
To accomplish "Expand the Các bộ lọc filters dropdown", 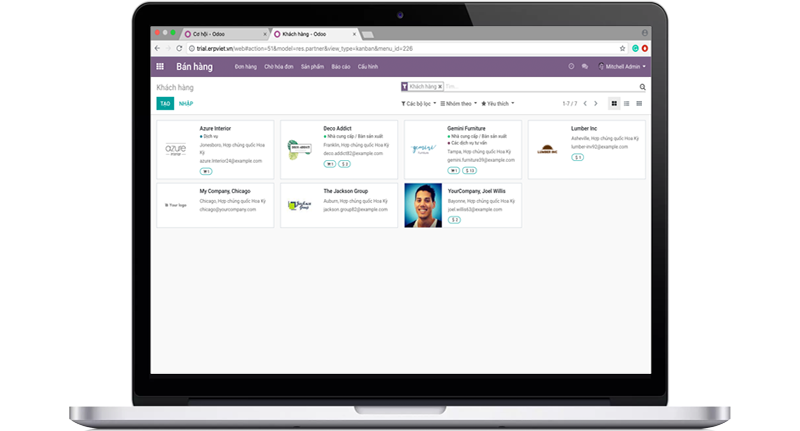I will coord(417,103).
